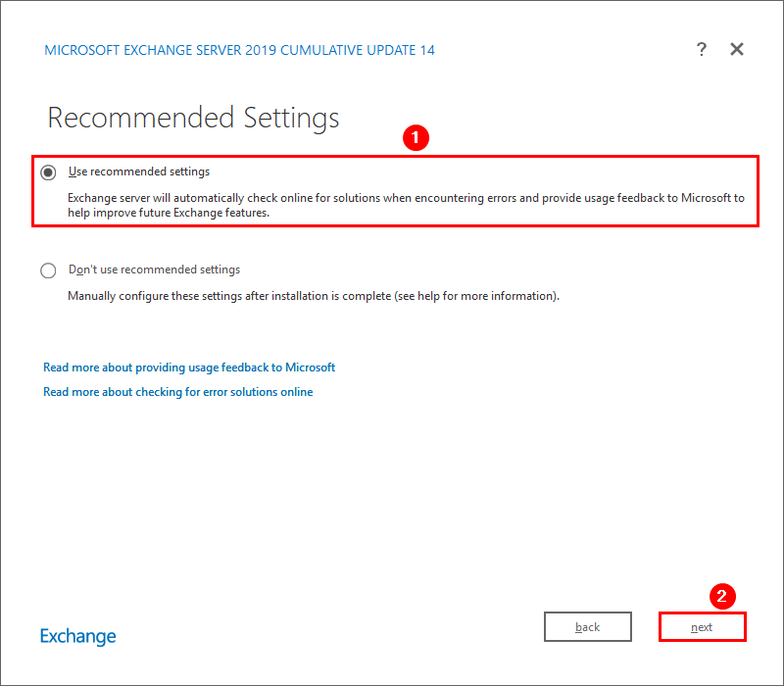Click the red annotation badge numbered 1

click(417, 139)
